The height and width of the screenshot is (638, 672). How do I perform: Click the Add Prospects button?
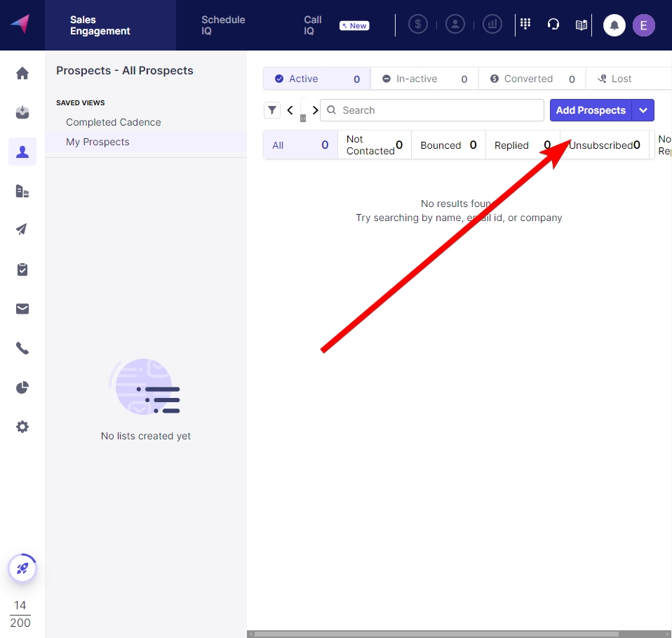pos(590,110)
